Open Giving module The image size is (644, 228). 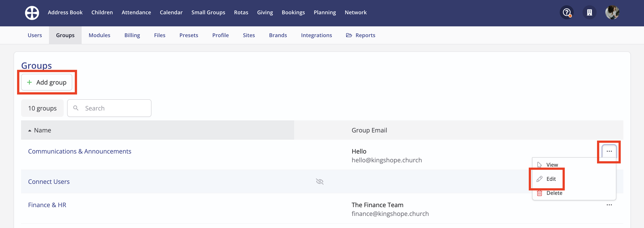pyautogui.click(x=265, y=13)
